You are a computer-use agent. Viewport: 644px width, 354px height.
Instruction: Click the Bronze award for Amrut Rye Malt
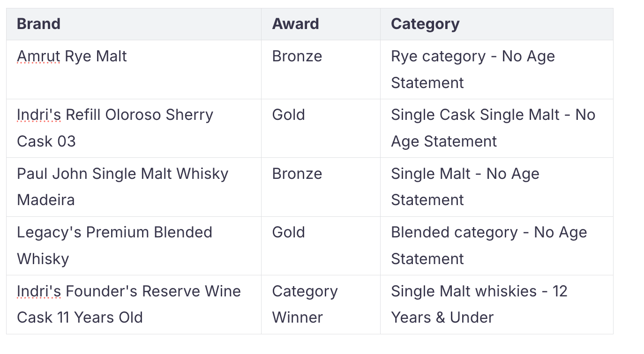click(297, 57)
